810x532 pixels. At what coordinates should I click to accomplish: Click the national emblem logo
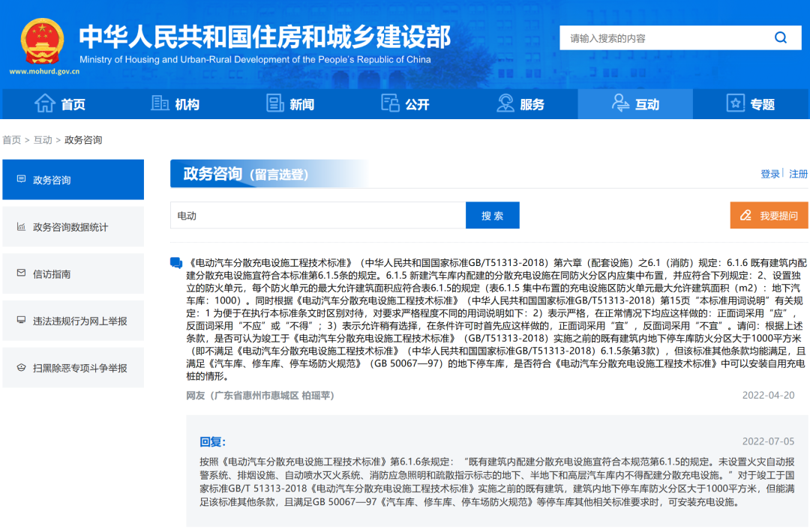(x=42, y=42)
